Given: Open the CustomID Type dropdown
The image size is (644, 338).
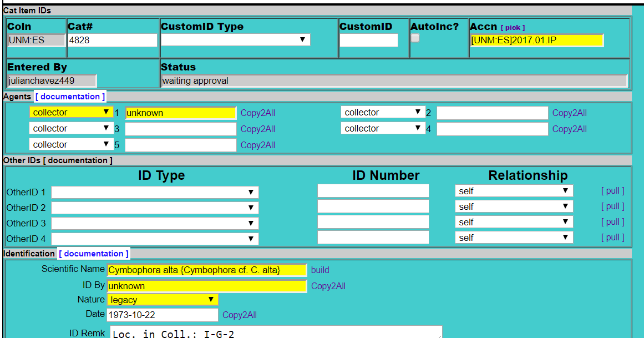Looking at the screenshot, I should tap(235, 40).
